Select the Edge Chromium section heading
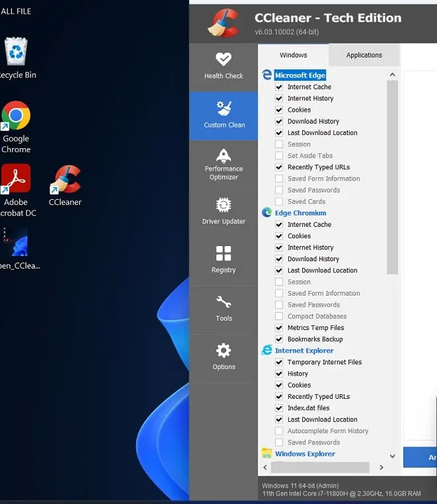437x504 pixels. point(300,213)
